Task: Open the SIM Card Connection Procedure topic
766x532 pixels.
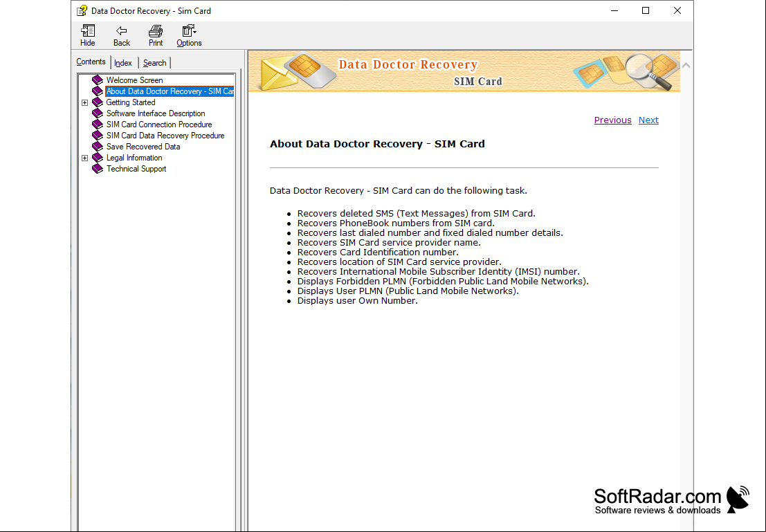Action: (159, 125)
